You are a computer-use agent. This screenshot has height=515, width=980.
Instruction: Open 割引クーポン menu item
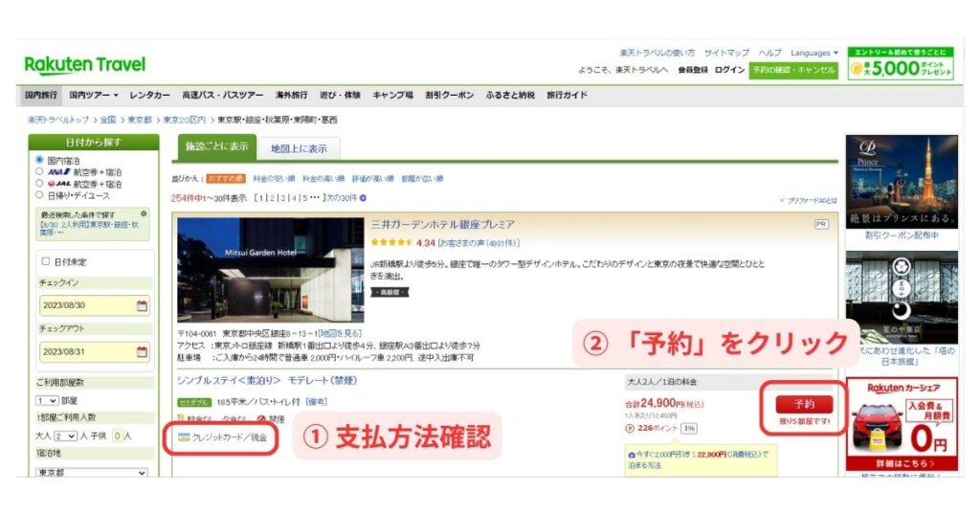(x=450, y=95)
